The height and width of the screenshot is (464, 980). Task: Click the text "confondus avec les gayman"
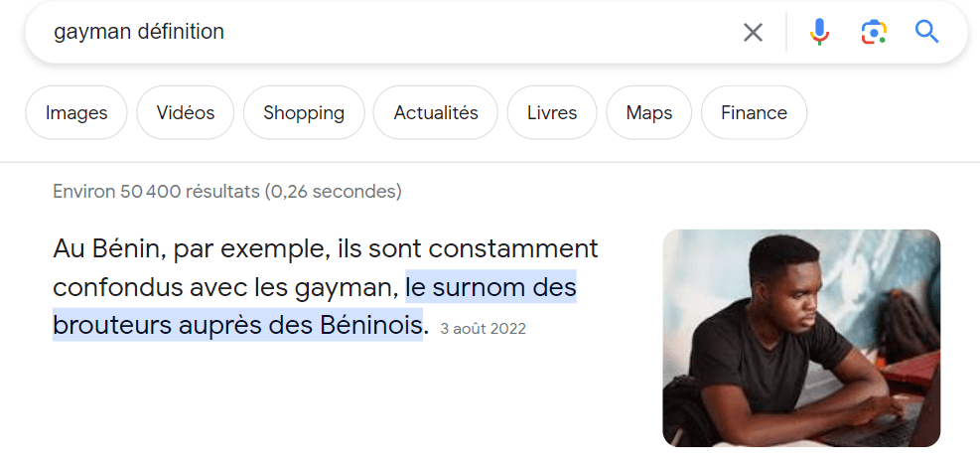pyautogui.click(x=227, y=288)
